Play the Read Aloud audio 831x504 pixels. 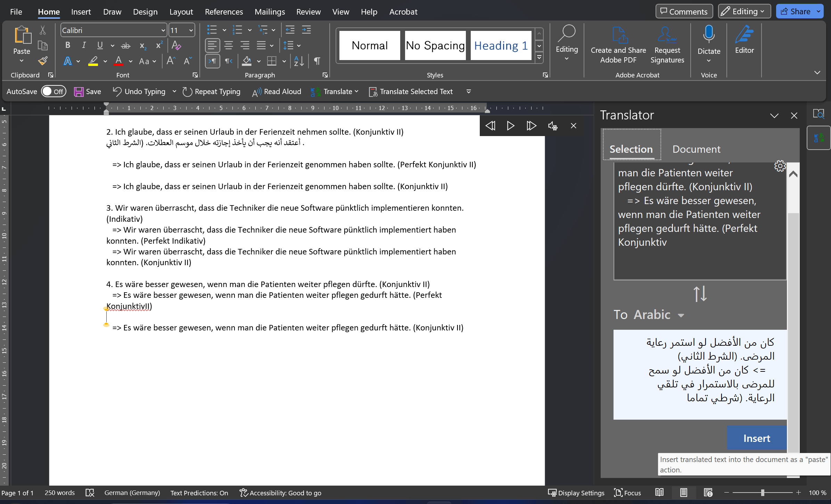(x=510, y=126)
